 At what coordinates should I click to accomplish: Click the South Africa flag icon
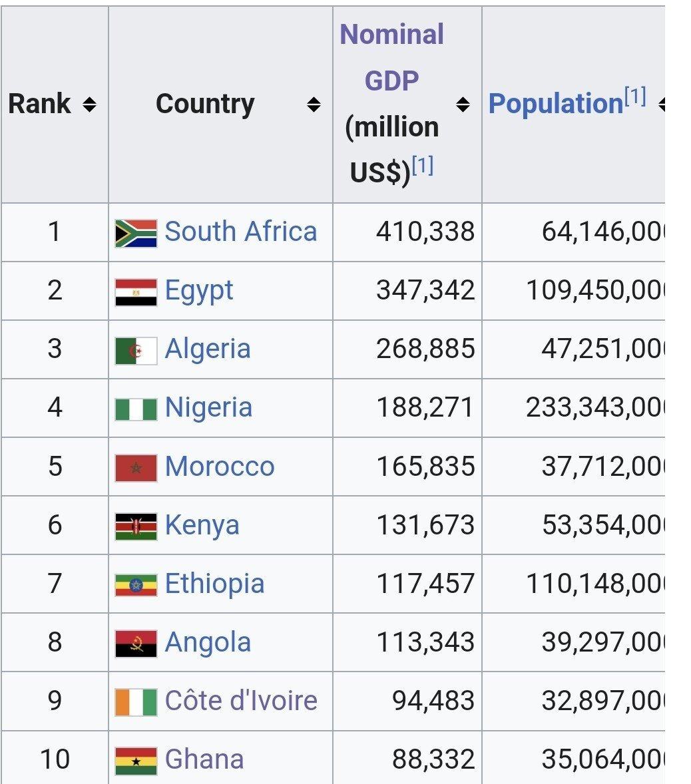[x=136, y=233]
